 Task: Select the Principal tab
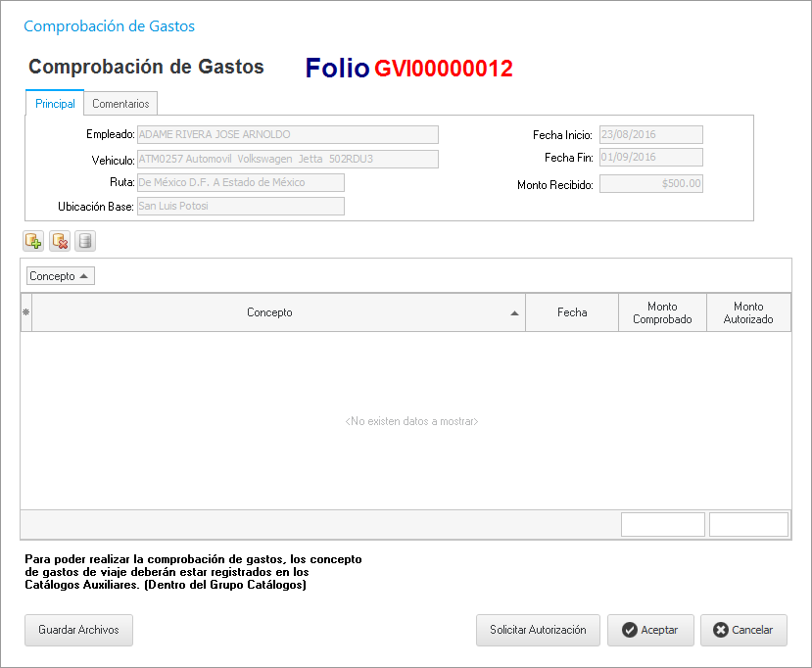55,104
